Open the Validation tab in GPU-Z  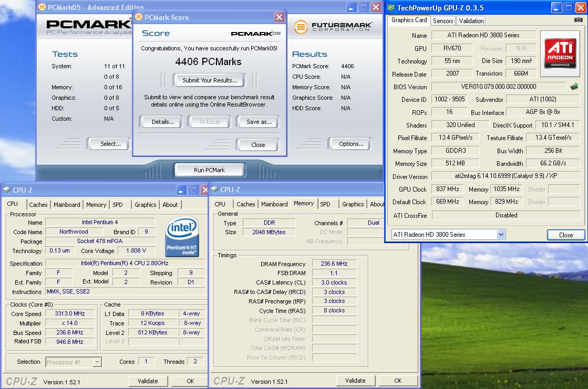471,20
